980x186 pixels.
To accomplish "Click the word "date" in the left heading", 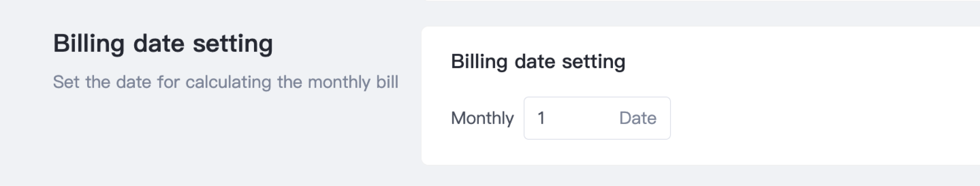I will (x=159, y=43).
